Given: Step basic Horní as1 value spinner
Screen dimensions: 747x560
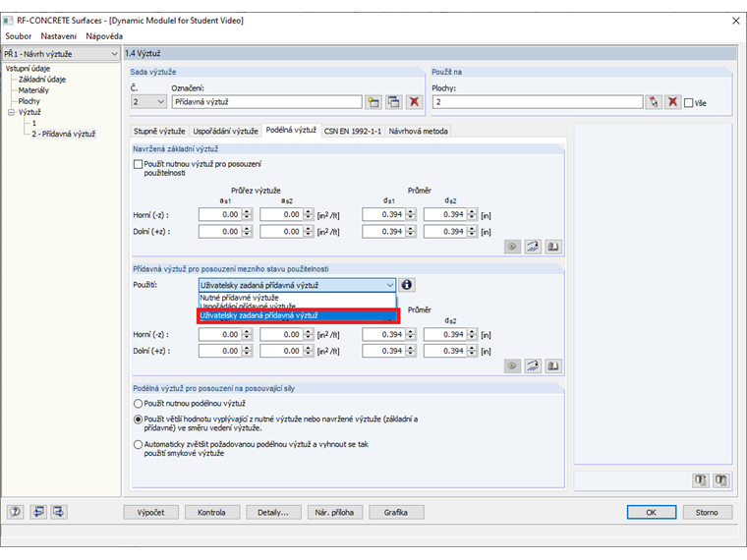Looking at the screenshot, I should click(247, 215).
